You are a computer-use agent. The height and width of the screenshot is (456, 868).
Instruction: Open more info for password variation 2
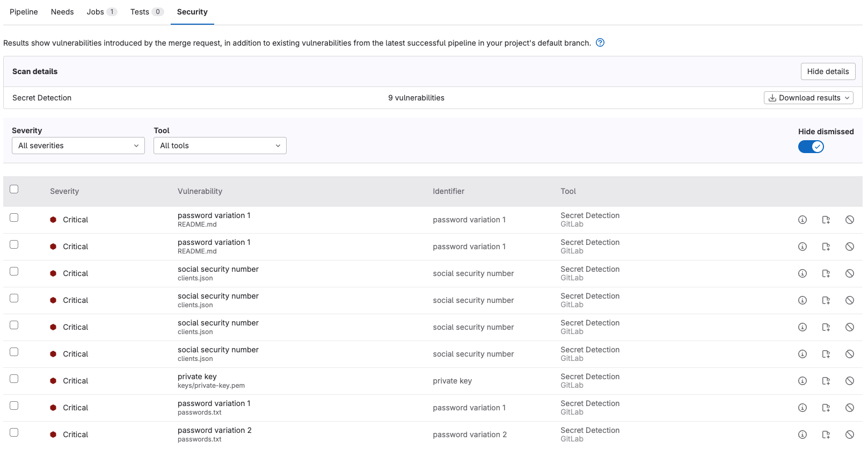coord(803,435)
